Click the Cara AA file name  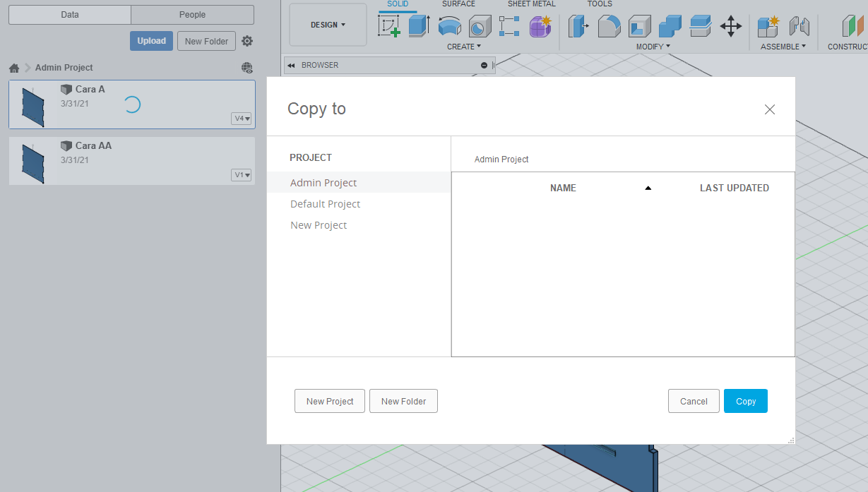tap(93, 146)
